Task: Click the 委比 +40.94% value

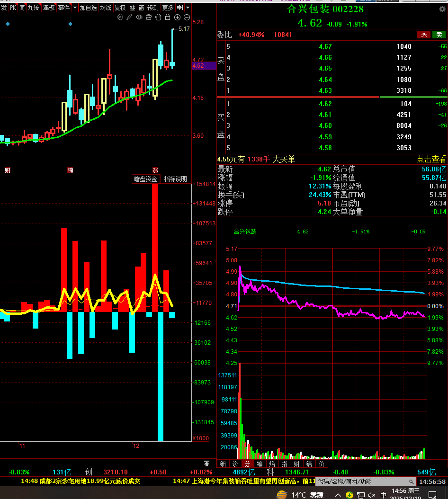Action: pos(251,35)
